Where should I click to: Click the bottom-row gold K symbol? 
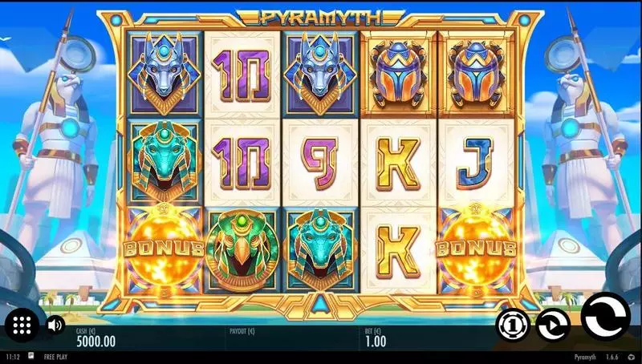398,251
